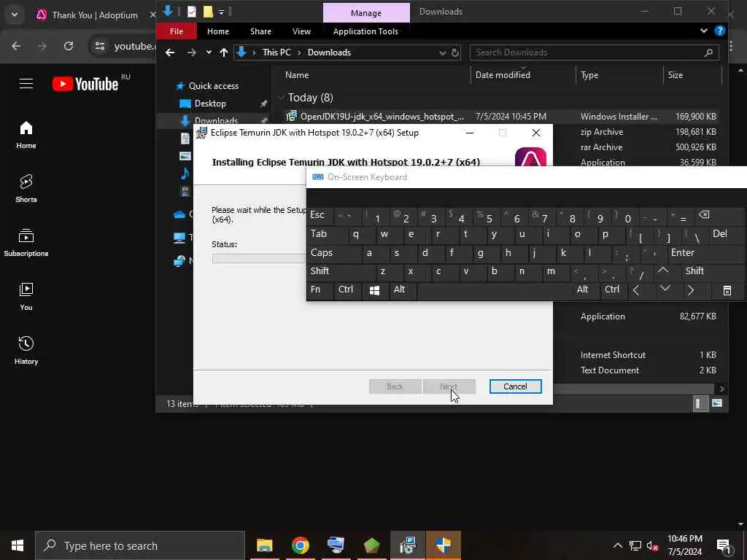
Task: Click taskbar search box
Action: coord(140,545)
